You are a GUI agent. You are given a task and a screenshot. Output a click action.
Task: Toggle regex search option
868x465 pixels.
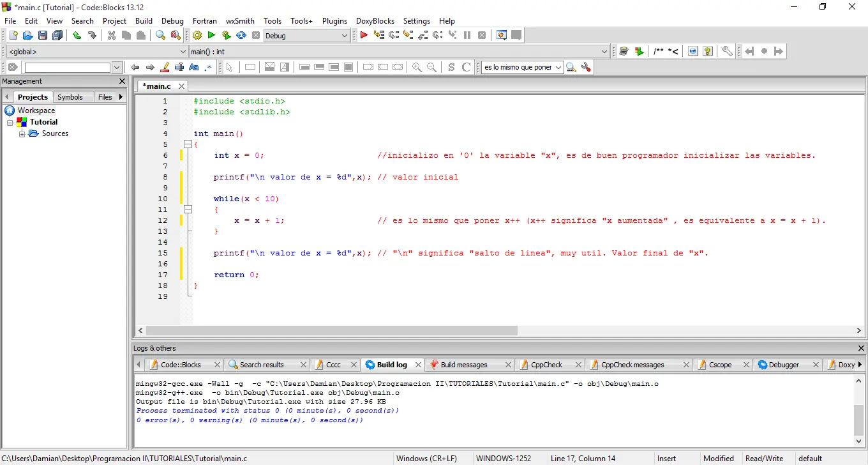click(x=208, y=67)
